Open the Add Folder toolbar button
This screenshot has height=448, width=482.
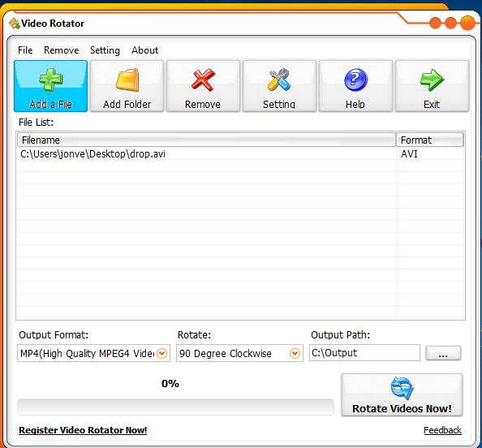(127, 86)
